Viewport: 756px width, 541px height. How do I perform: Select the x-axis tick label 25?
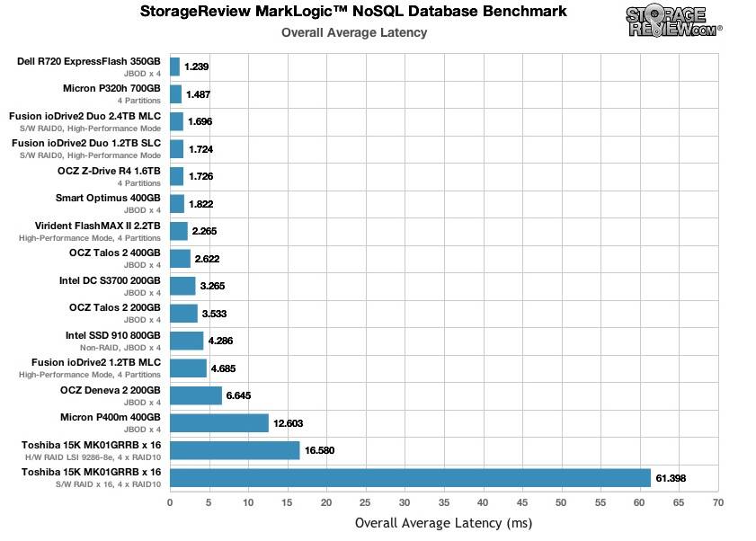point(366,502)
